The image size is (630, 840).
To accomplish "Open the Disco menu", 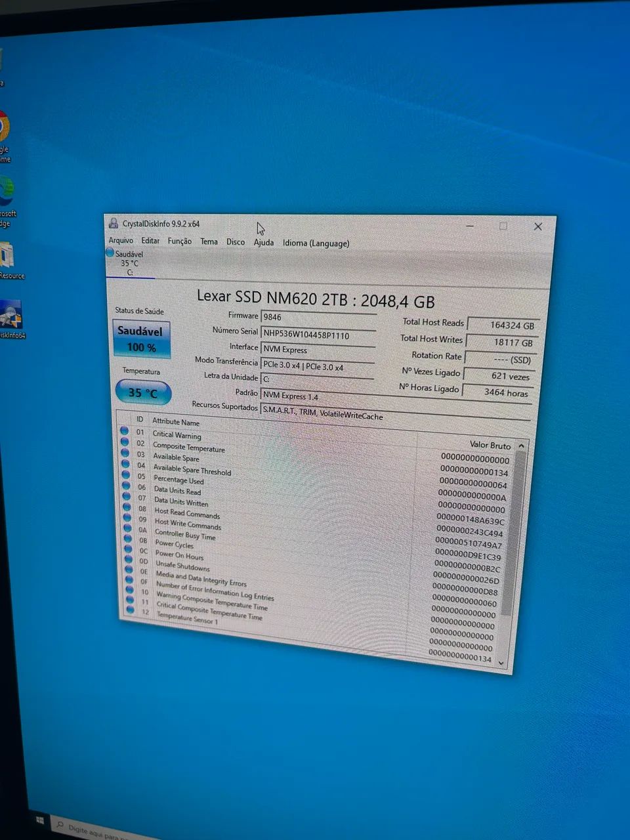I will tap(236, 242).
